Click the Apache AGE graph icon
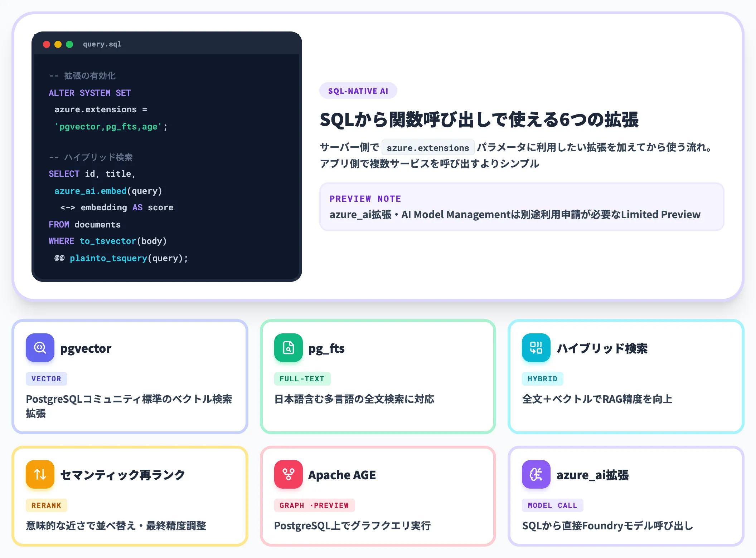Image resolution: width=756 pixels, height=558 pixels. (x=289, y=474)
